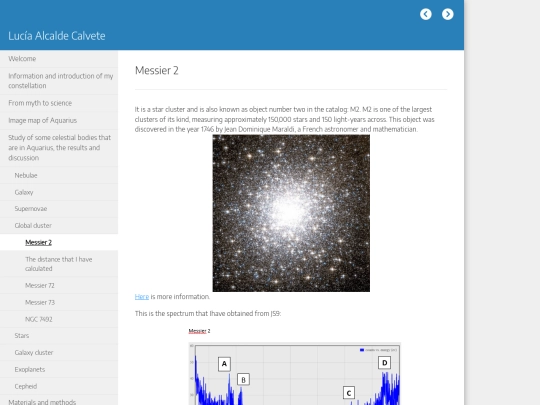This screenshot has height=405, width=540.
Task: Go to the previous page arrow
Action: tap(426, 14)
